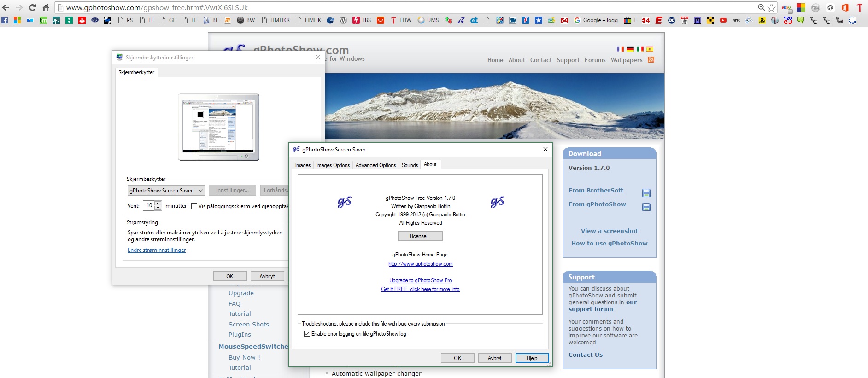Click Avbryt in gPhotoShow Screen Saver dialog
Image resolution: width=868 pixels, height=378 pixels.
coord(495,358)
